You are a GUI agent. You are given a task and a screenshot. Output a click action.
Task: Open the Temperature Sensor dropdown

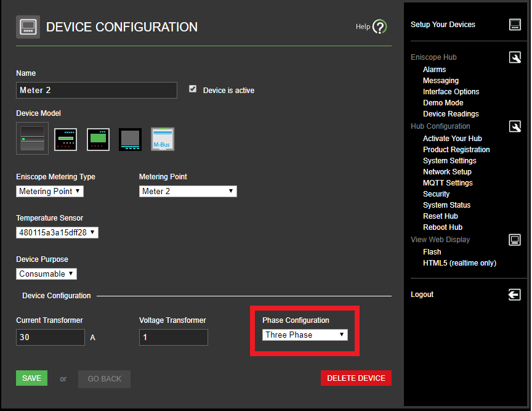57,233
